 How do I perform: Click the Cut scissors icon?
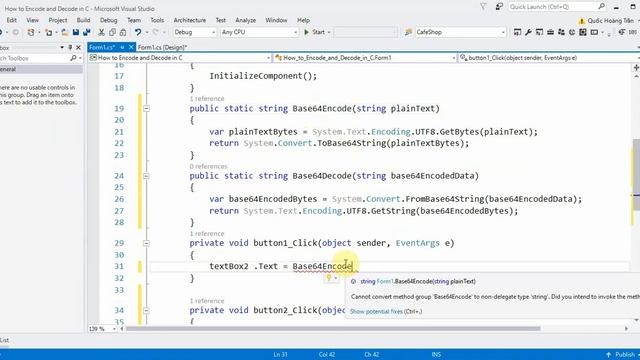coord(101,32)
